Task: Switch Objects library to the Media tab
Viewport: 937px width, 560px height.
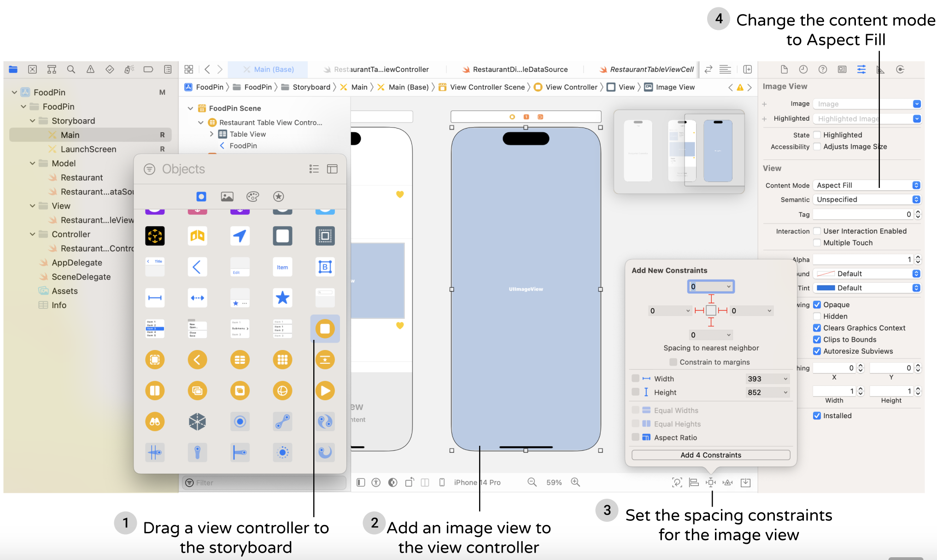Action: (227, 196)
